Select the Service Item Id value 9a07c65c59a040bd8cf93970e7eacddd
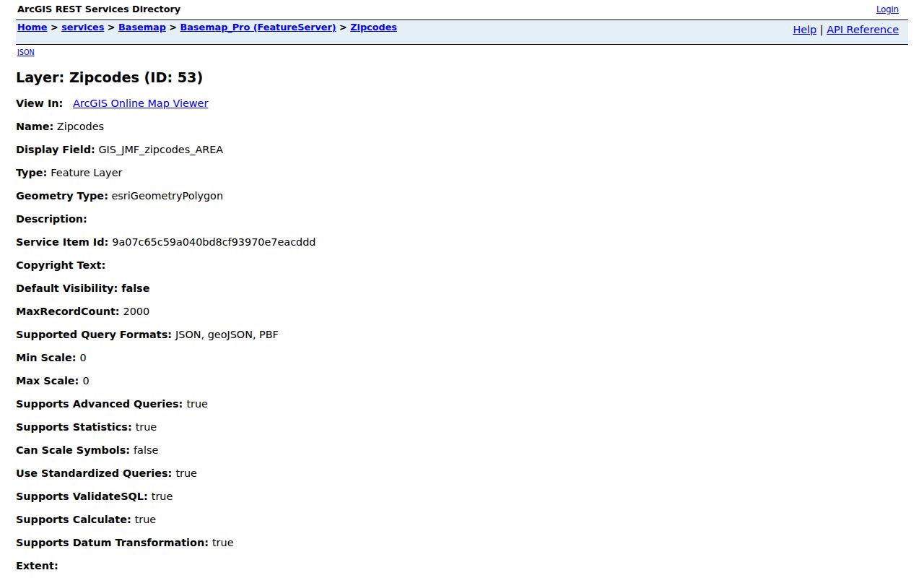This screenshot has height=578, width=924. (214, 242)
